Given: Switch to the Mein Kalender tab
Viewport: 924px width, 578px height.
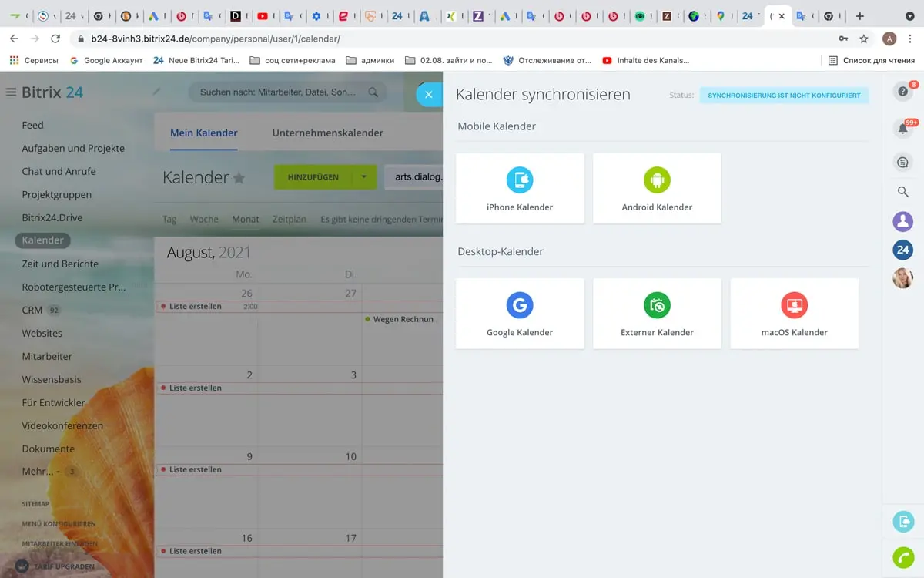Looking at the screenshot, I should (204, 133).
